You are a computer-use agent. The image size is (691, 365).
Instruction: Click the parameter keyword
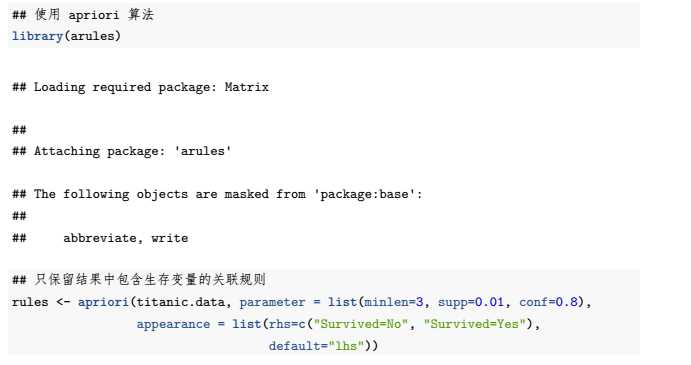[272, 302]
